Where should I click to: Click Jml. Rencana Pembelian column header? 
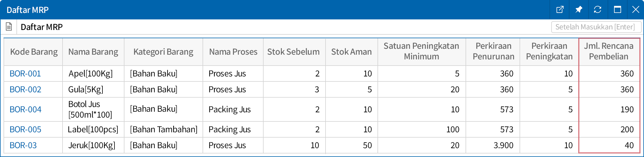[x=608, y=51]
